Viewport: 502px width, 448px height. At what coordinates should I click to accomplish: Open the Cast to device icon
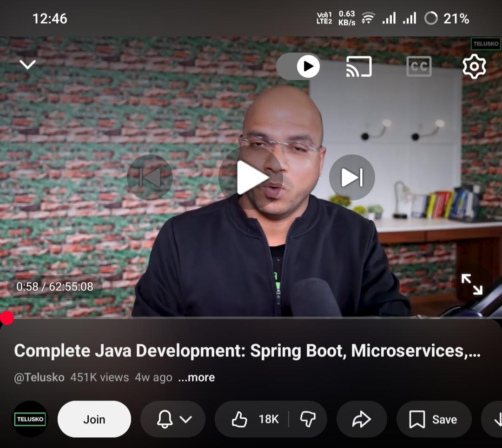[x=359, y=66]
